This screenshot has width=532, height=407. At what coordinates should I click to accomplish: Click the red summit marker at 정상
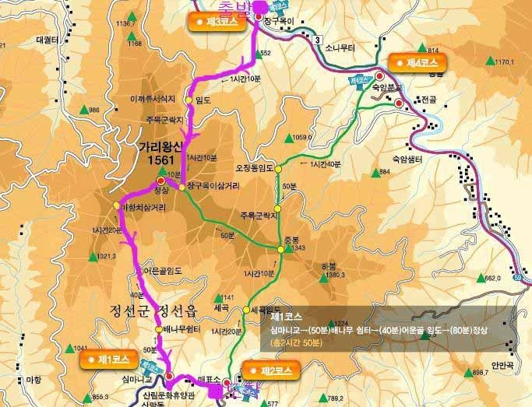tap(160, 181)
